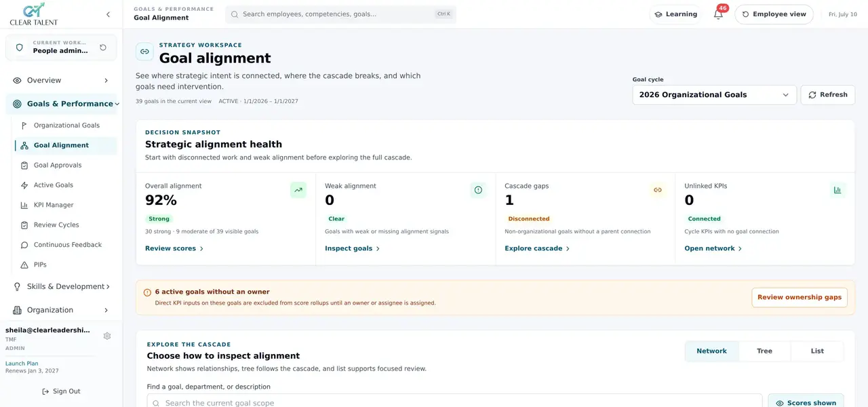Click the Ctrl K shortcut hint

click(443, 14)
